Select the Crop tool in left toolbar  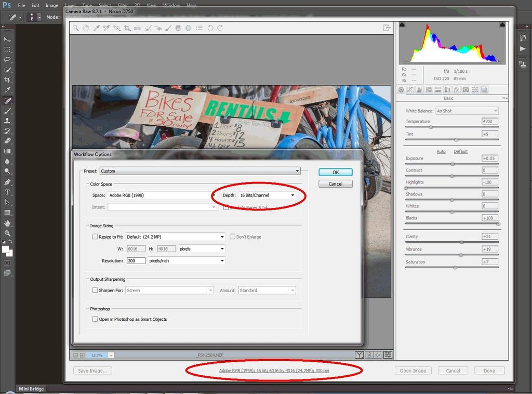pyautogui.click(x=7, y=80)
